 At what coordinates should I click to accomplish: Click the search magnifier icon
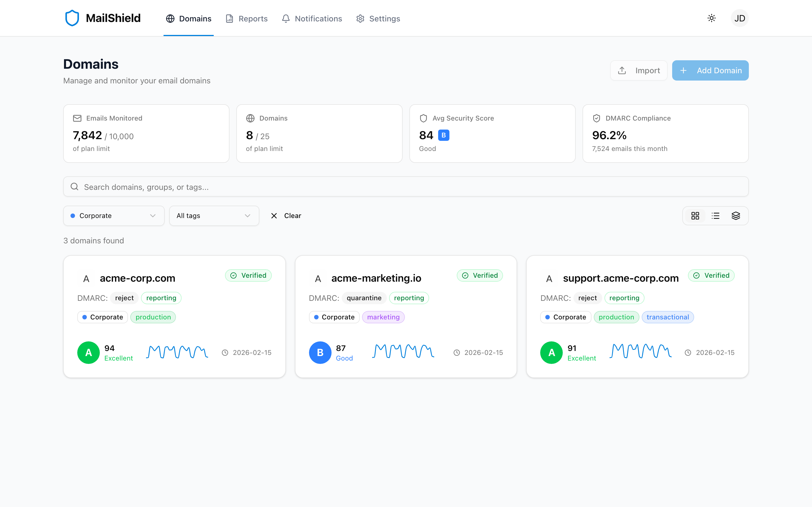pos(74,187)
